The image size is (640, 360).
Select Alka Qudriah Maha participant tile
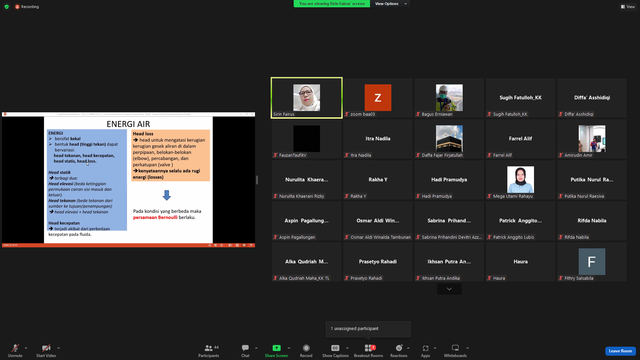[x=307, y=262]
